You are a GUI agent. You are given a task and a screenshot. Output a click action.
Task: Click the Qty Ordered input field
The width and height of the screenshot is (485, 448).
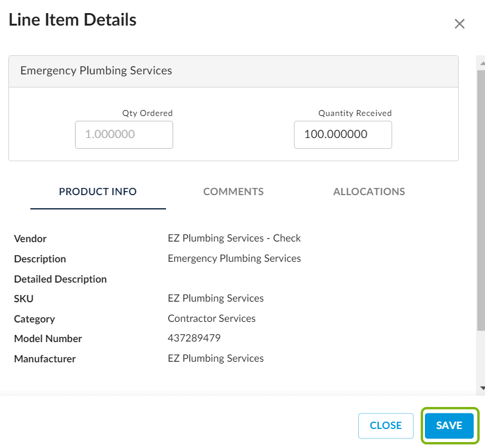click(x=124, y=134)
